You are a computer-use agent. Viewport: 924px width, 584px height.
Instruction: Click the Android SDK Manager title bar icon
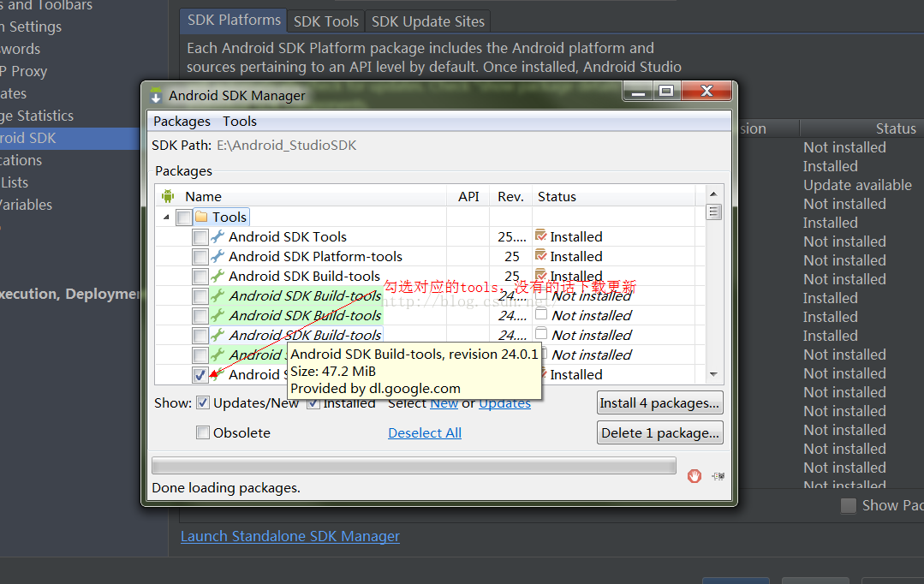point(156,95)
